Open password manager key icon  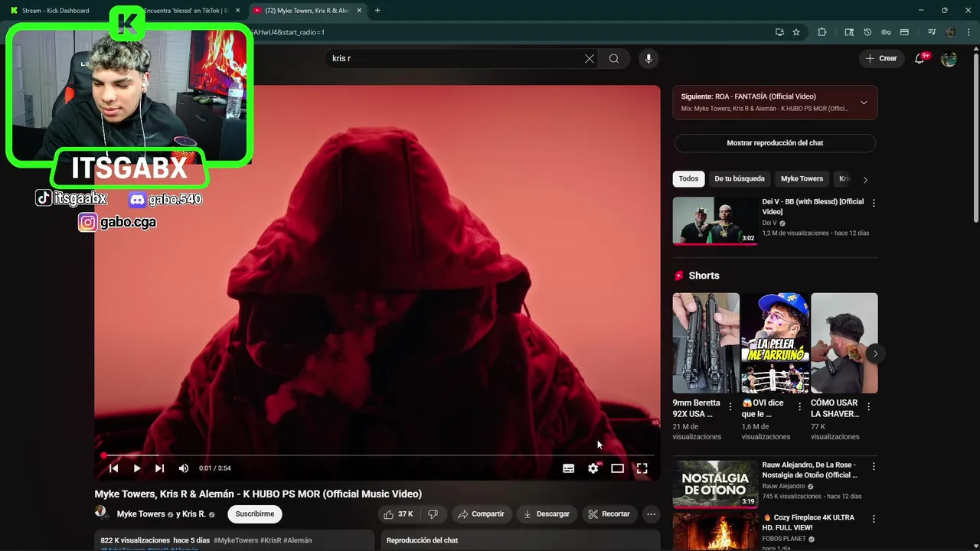886,32
